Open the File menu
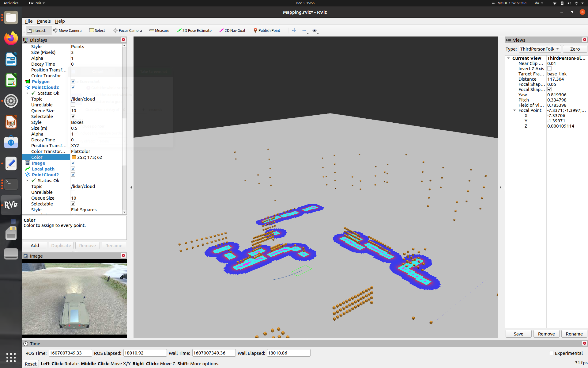Screen dimensions: 588x368 click(29, 21)
